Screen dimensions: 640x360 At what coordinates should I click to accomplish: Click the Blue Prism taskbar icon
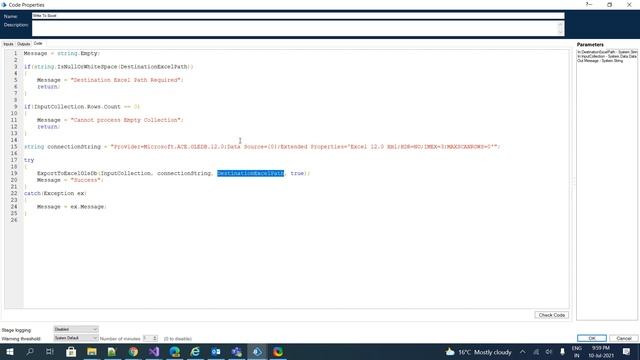[x=258, y=351]
